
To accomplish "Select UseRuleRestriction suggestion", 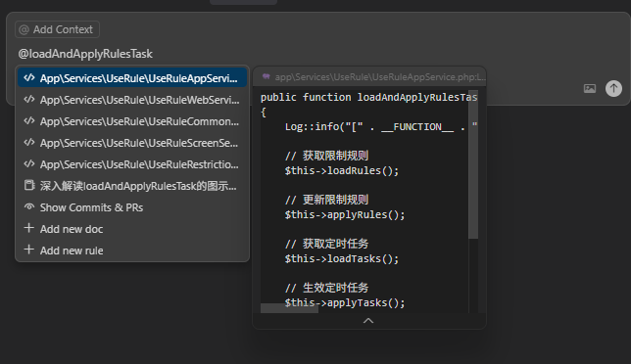I will tap(132, 164).
